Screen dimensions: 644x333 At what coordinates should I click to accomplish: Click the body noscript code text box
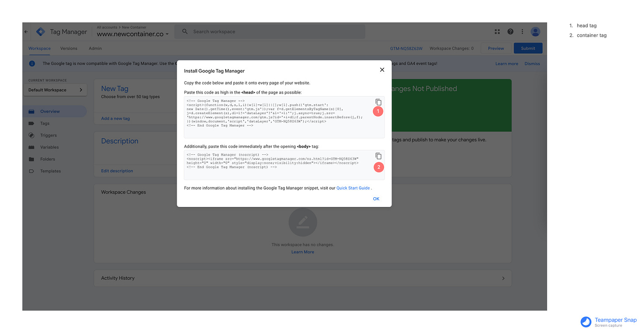pyautogui.click(x=284, y=165)
